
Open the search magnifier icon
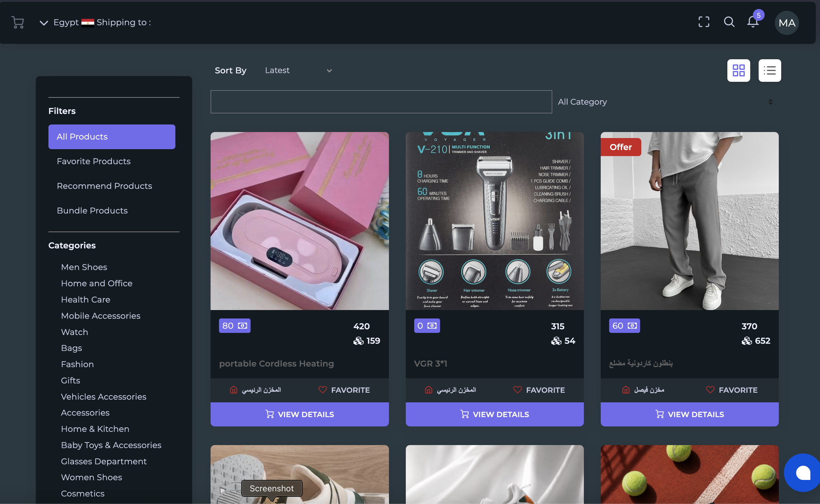tap(729, 22)
